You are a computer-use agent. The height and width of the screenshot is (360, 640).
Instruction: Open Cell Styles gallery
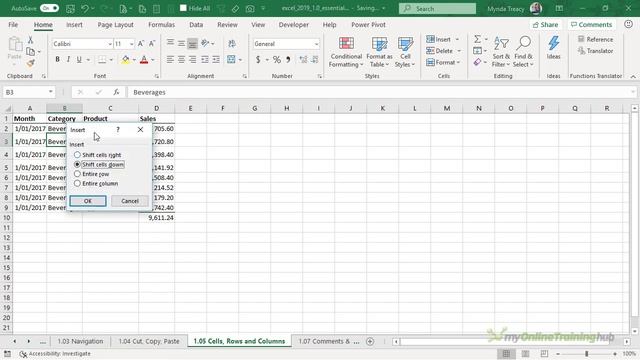(405, 52)
